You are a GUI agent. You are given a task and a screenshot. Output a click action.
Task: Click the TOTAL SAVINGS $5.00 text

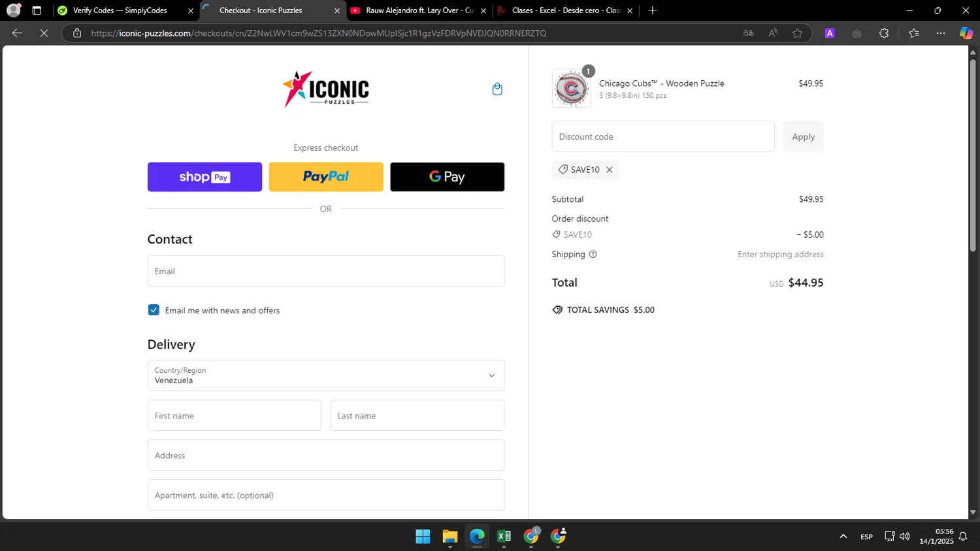[x=610, y=310]
